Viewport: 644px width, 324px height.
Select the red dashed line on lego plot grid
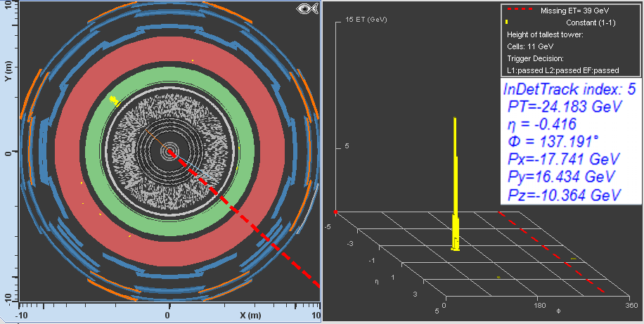555,253
